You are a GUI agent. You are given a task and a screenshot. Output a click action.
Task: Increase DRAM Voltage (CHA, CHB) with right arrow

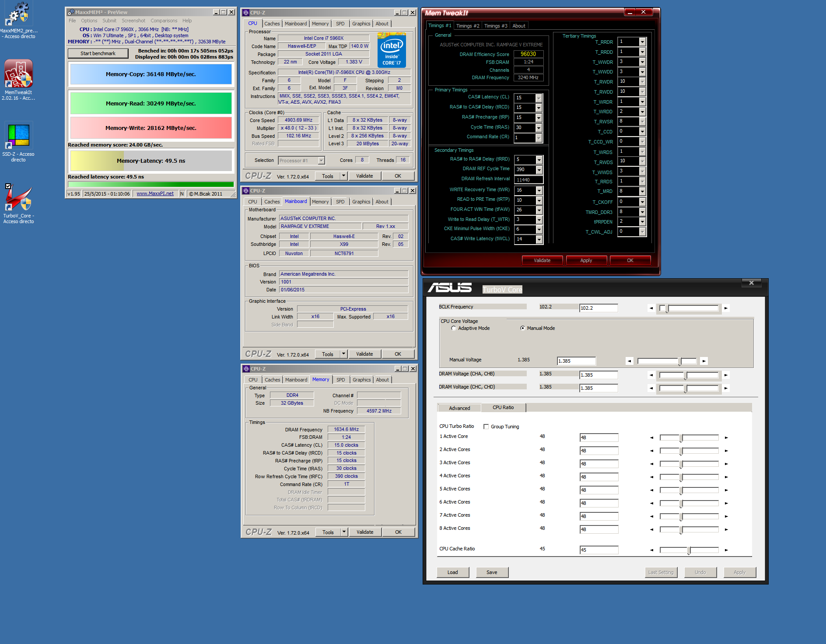click(x=726, y=375)
